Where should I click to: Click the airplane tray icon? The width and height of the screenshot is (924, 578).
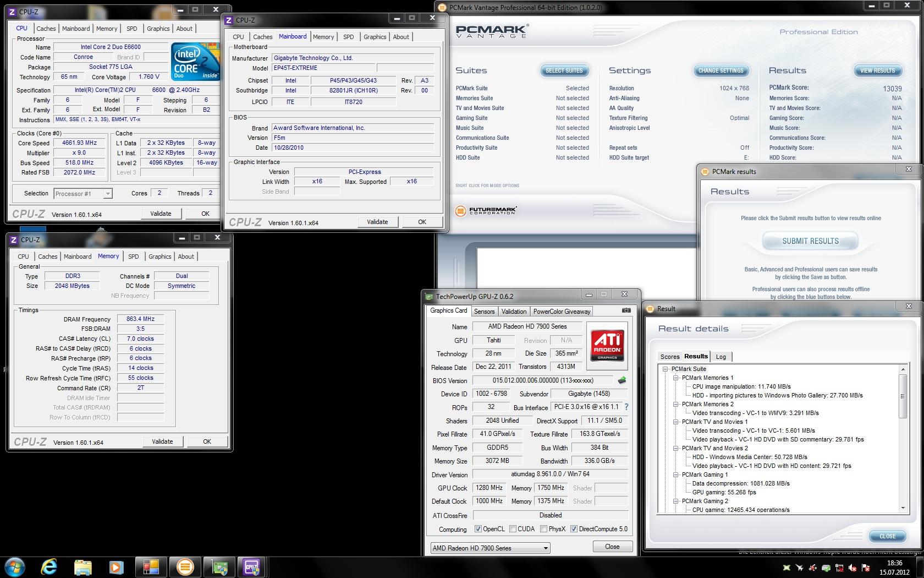pyautogui.click(x=800, y=568)
